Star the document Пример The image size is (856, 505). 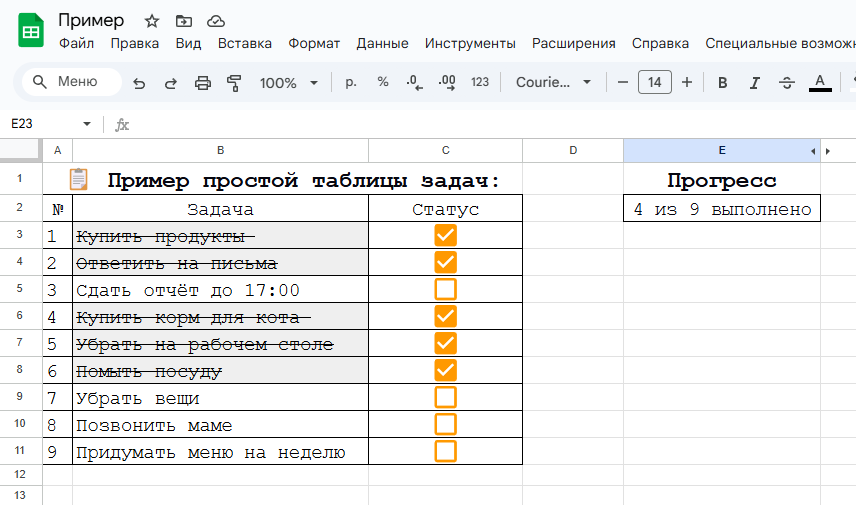click(x=152, y=21)
